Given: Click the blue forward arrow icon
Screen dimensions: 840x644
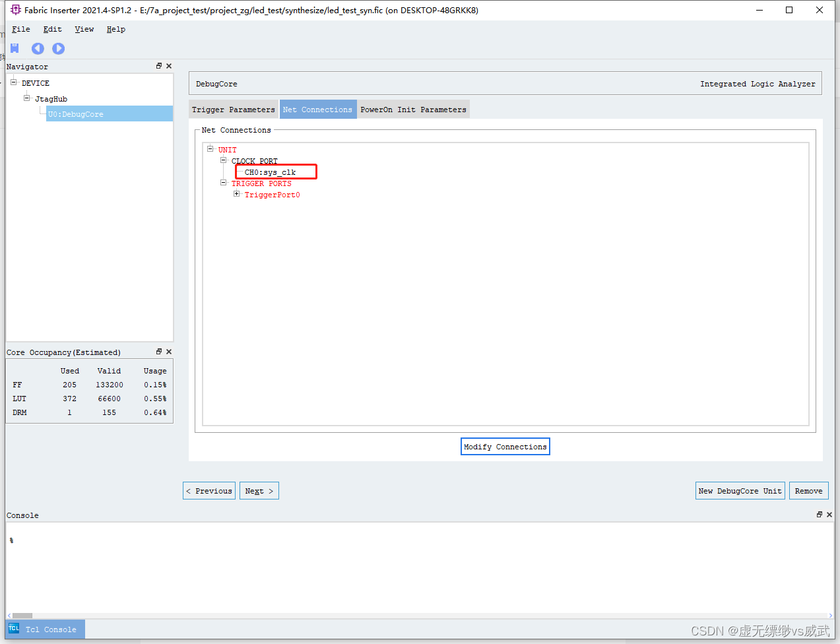Looking at the screenshot, I should click(x=58, y=48).
